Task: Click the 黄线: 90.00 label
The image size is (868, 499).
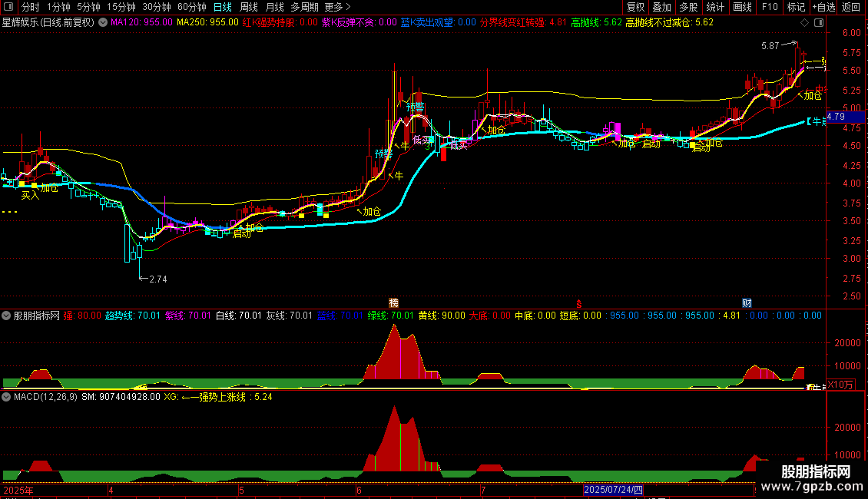Action: point(442,316)
